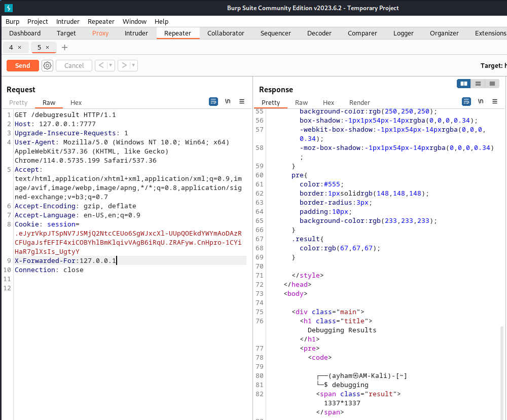Select side-by-side split layout view
Screen dimensions: 507x420
tap(464, 84)
